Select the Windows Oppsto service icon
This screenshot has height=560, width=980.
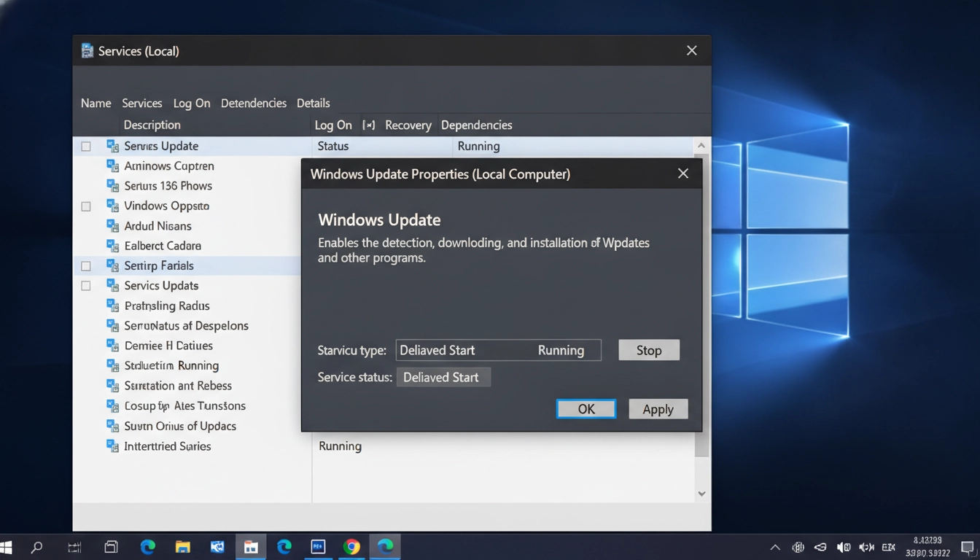112,206
